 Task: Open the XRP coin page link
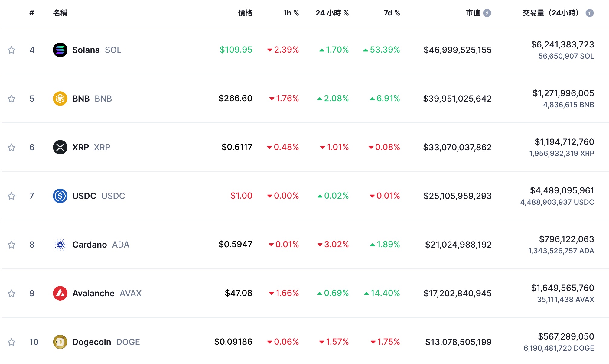coord(91,147)
